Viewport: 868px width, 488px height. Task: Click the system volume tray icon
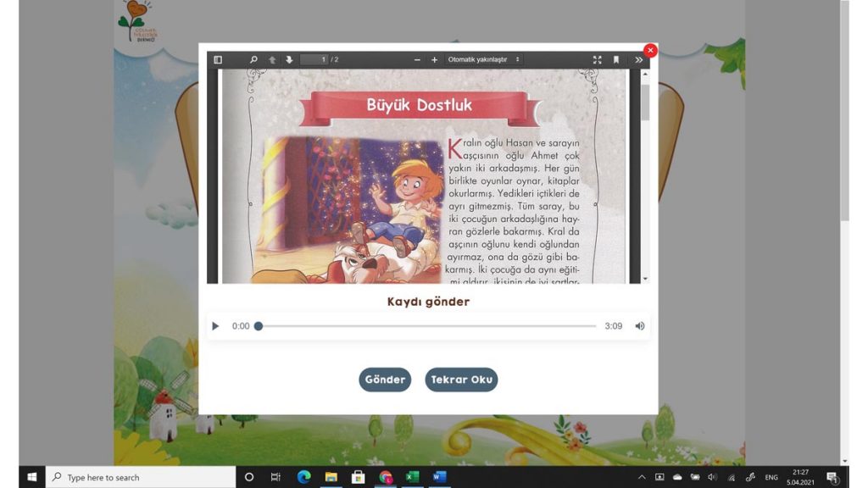coord(712,477)
